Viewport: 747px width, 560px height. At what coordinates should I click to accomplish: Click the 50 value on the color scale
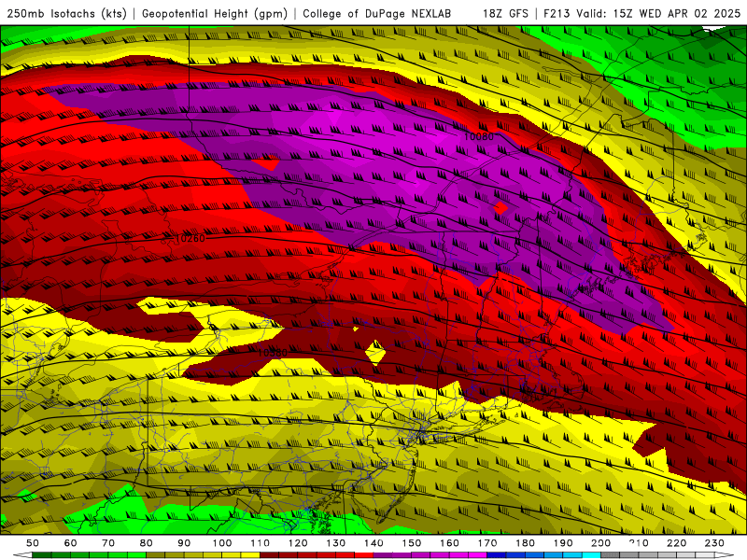tap(33, 543)
